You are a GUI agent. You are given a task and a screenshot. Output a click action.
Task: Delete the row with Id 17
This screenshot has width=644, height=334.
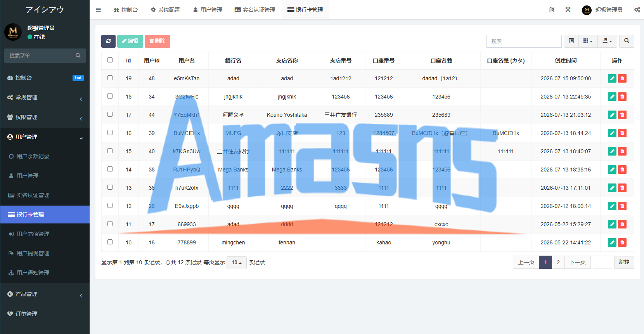coord(622,115)
